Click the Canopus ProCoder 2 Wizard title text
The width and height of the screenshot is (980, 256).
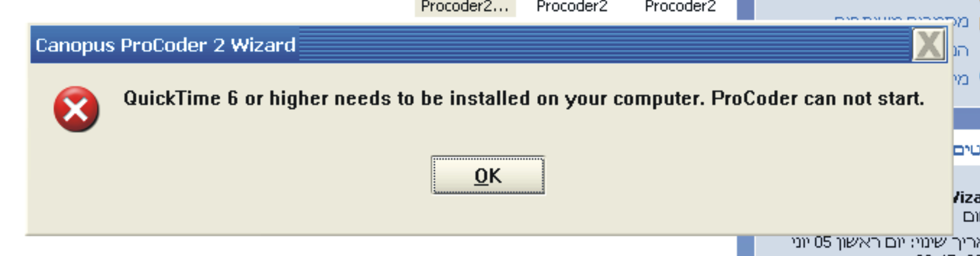point(165,45)
